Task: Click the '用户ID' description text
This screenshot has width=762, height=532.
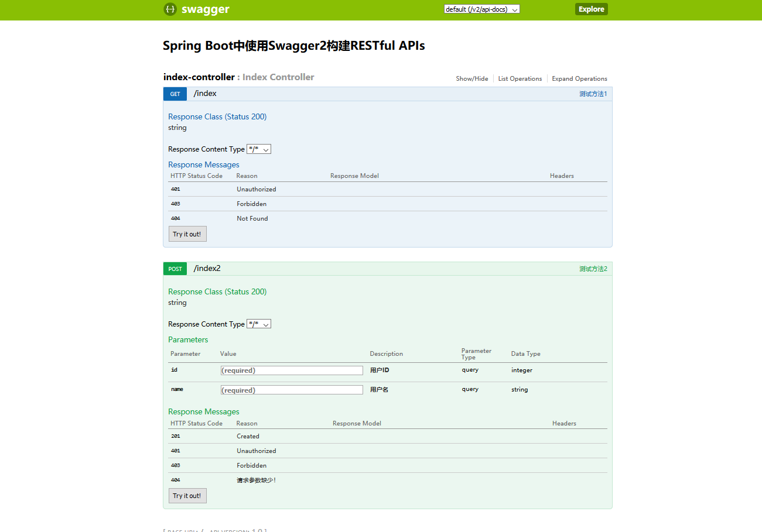Action: pyautogui.click(x=380, y=370)
